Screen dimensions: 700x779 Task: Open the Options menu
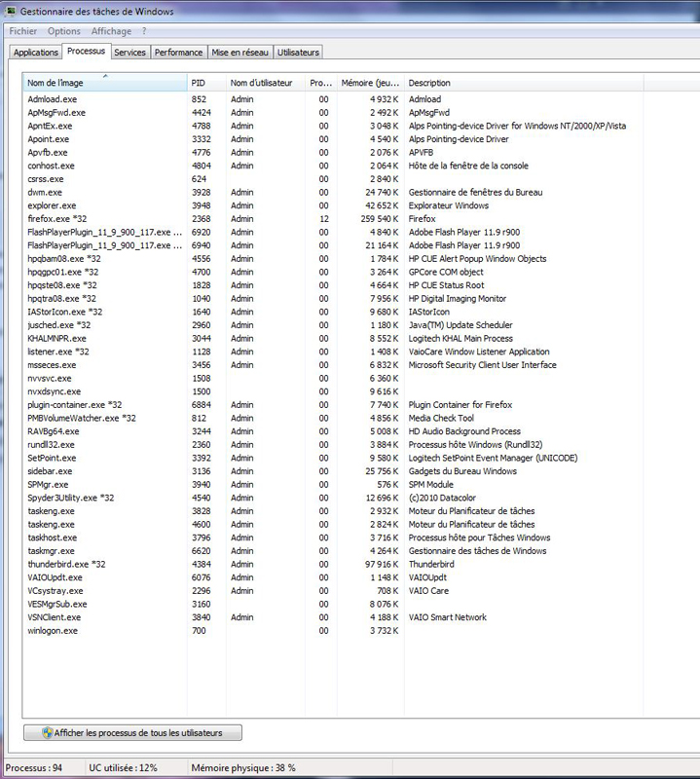64,31
